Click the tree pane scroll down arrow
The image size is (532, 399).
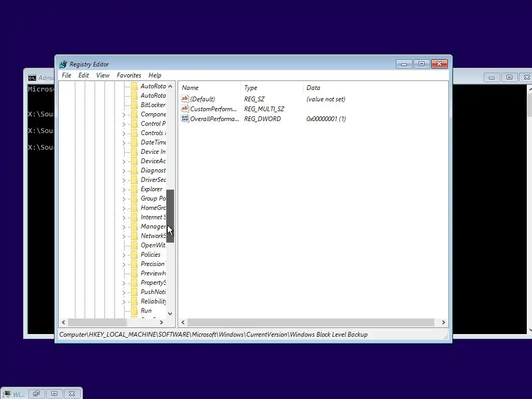170,313
